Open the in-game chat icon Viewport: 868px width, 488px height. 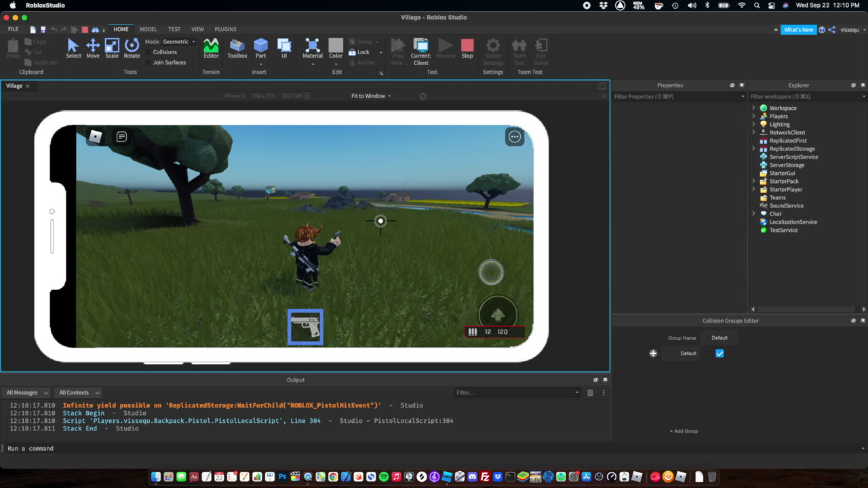pos(121,137)
